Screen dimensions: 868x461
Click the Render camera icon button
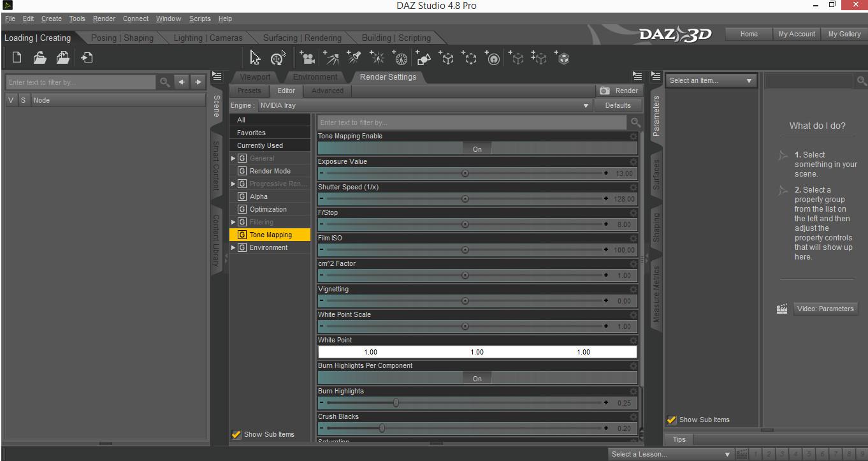point(618,91)
